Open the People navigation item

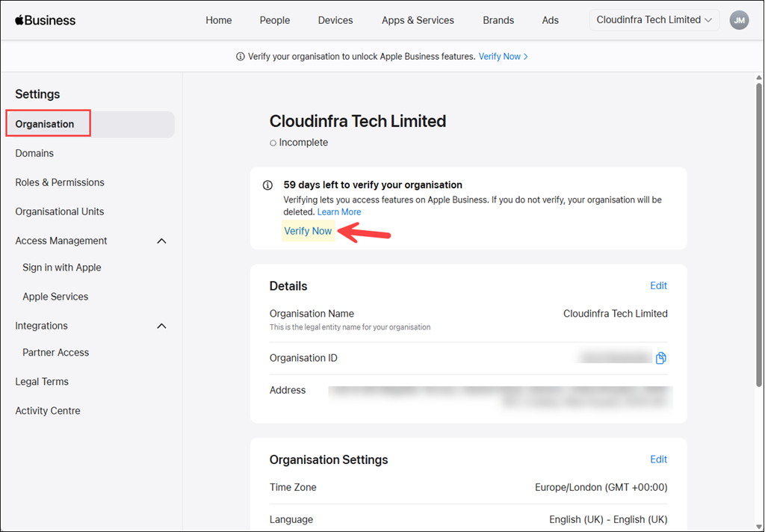click(275, 20)
